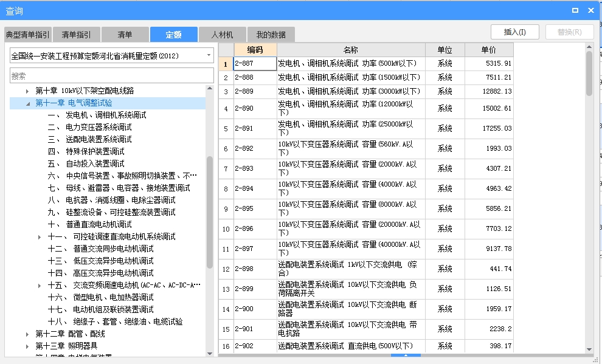Switch to the 清单指引 tab
Image resolution: width=602 pixels, height=364 pixels.
[77, 35]
